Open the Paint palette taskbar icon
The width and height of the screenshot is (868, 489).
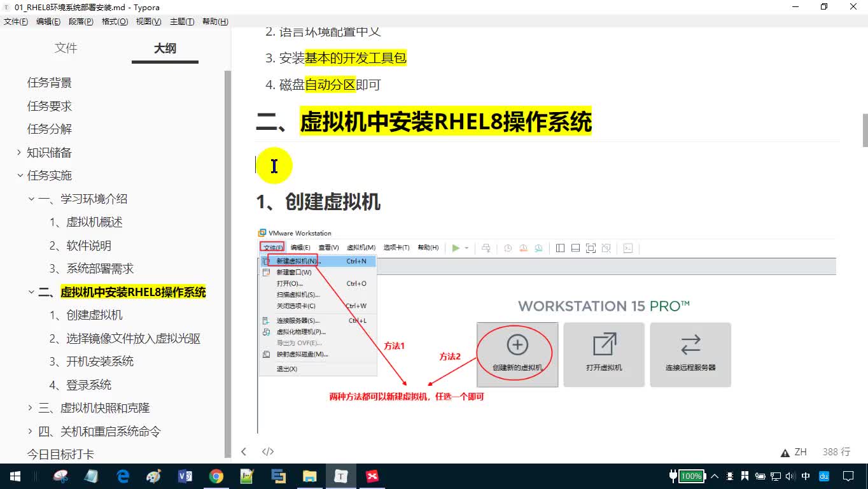point(154,476)
